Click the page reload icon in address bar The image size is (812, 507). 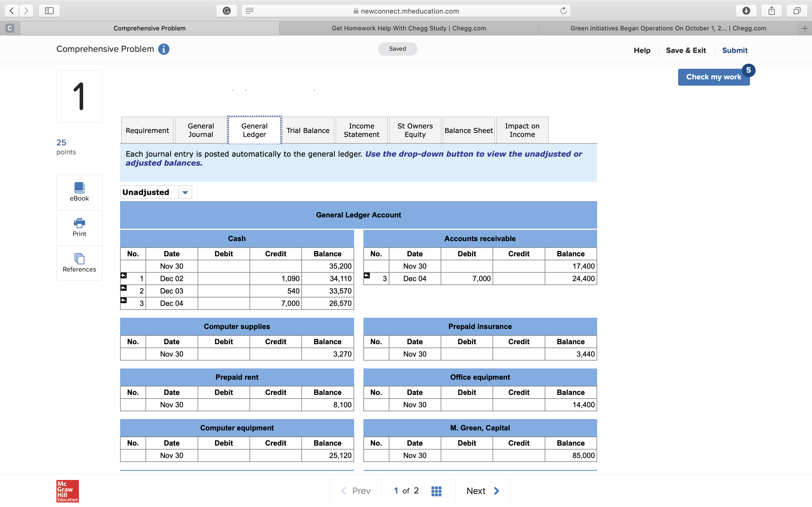pyautogui.click(x=563, y=11)
